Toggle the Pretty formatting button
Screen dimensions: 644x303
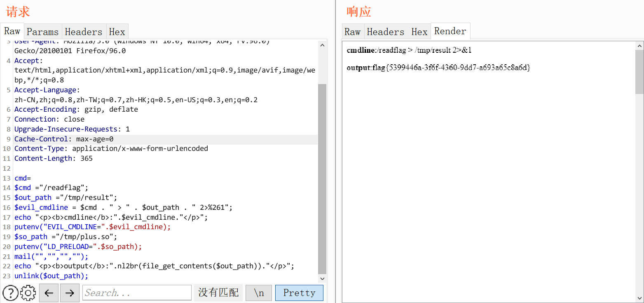[299, 293]
